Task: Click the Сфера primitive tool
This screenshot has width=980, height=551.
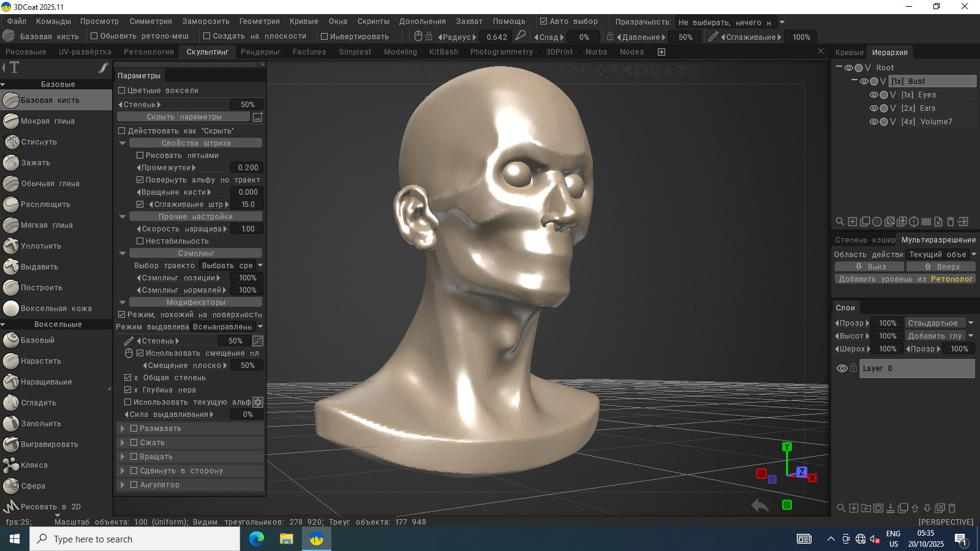Action: (32, 486)
